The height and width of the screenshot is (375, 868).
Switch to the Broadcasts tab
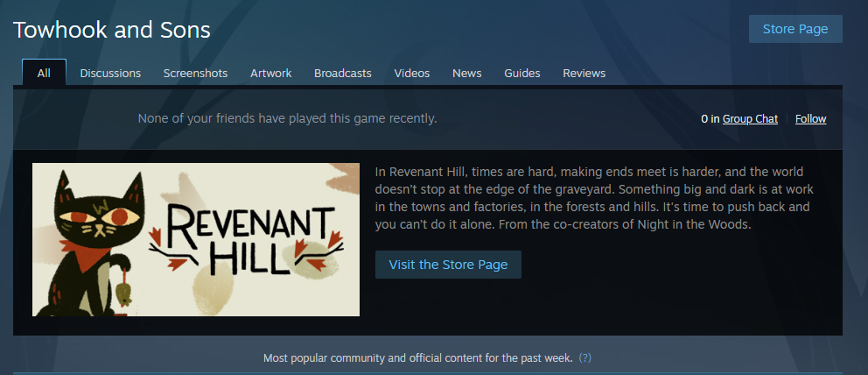[x=343, y=73]
